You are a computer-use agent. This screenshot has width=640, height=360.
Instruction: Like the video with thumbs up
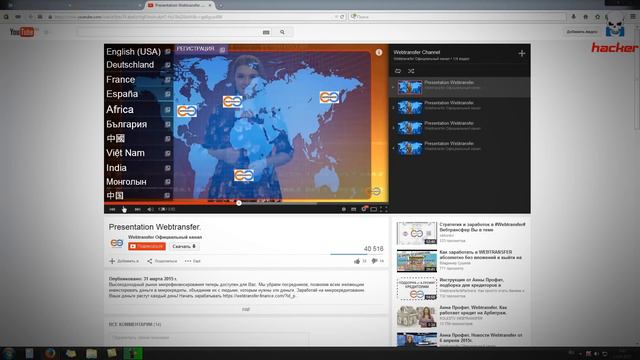pyautogui.click(x=357, y=261)
